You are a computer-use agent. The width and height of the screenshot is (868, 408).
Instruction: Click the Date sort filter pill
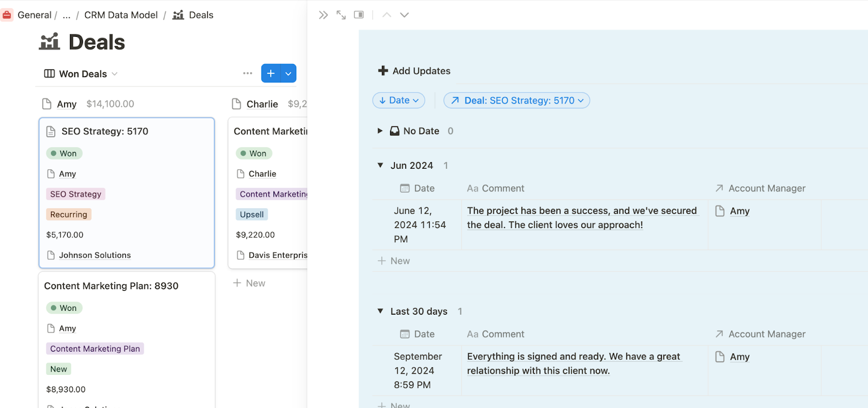click(399, 100)
